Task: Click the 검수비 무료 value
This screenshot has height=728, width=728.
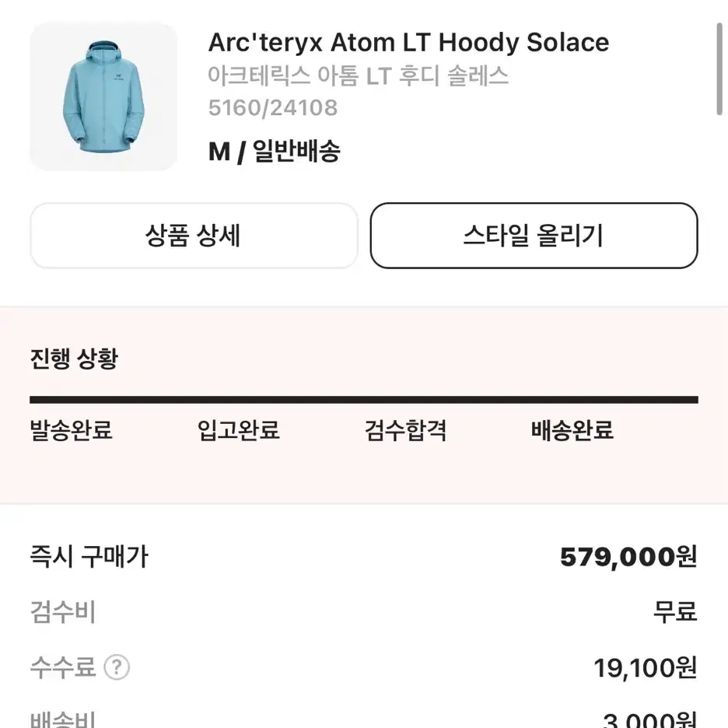Action: point(676,612)
